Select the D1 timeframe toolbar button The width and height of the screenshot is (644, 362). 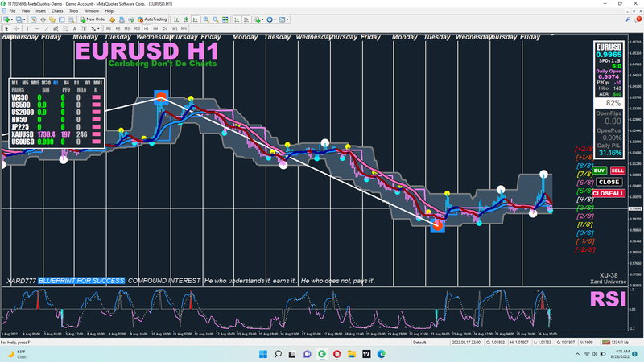coord(165,28)
